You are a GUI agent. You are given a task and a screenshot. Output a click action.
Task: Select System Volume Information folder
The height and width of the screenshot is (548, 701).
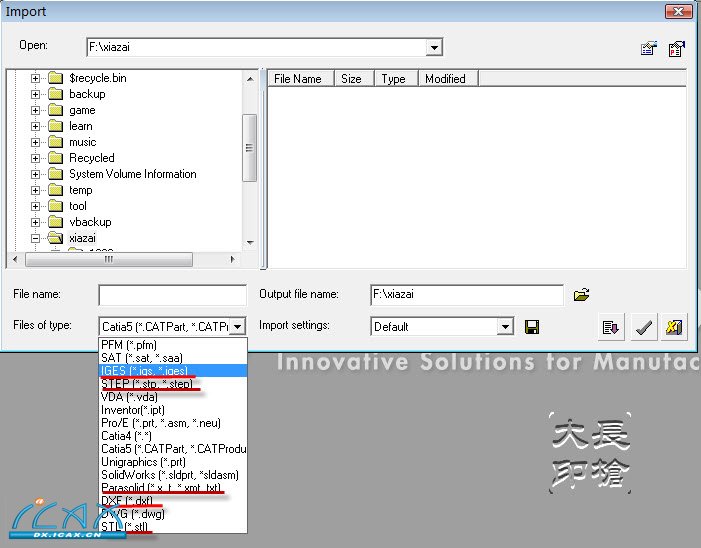click(133, 174)
